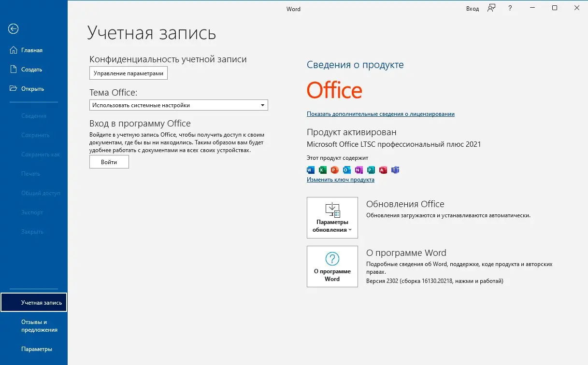
Task: Click the Access icon in product contents
Action: point(383,170)
